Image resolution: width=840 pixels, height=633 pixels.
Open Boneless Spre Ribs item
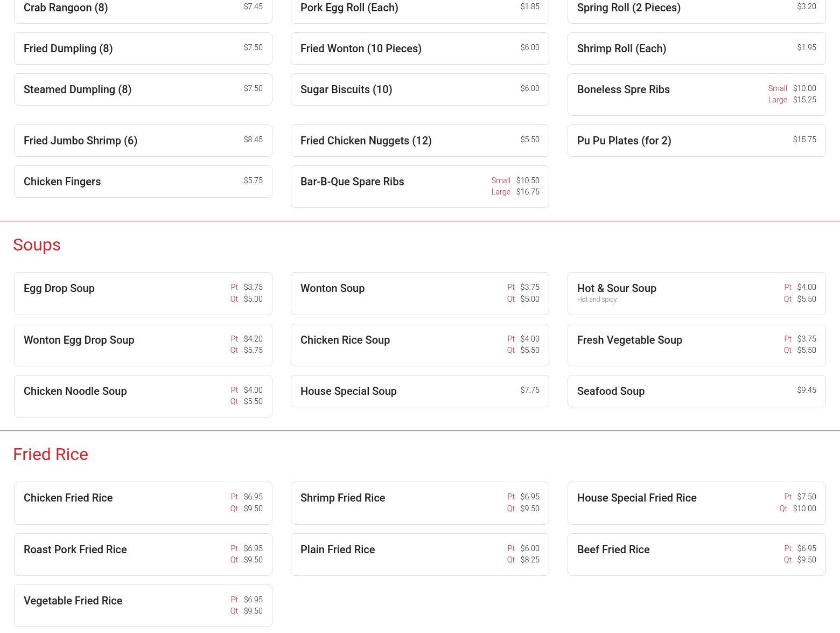[697, 94]
